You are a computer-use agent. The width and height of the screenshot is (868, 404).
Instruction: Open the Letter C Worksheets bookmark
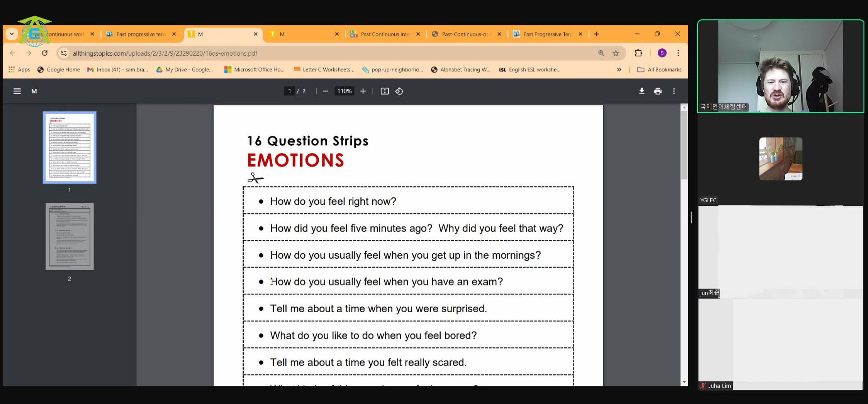pyautogui.click(x=324, y=70)
